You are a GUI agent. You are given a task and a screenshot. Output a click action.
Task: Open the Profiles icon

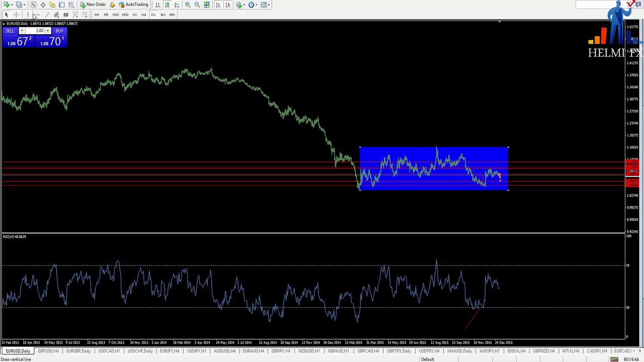pyautogui.click(x=19, y=5)
